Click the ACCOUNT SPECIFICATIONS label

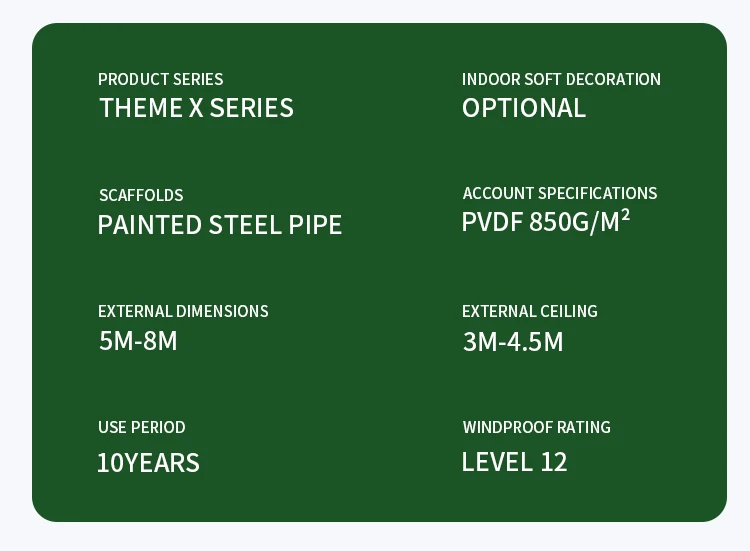560,193
